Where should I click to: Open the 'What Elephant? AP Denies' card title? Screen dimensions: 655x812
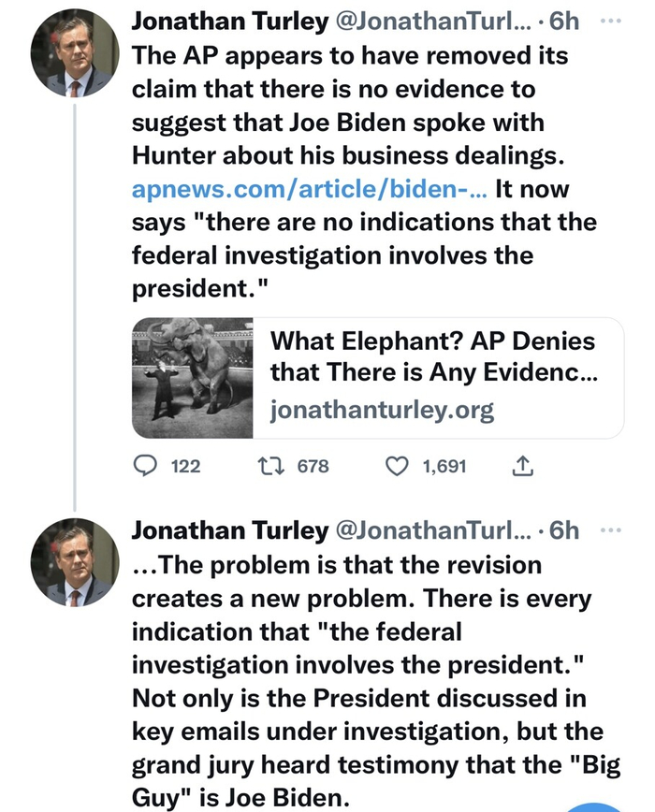coord(432,358)
